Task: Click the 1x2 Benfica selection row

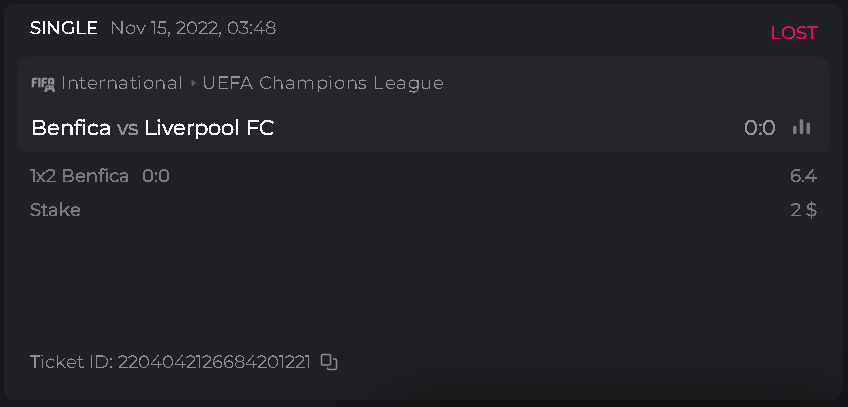Action: pos(80,176)
